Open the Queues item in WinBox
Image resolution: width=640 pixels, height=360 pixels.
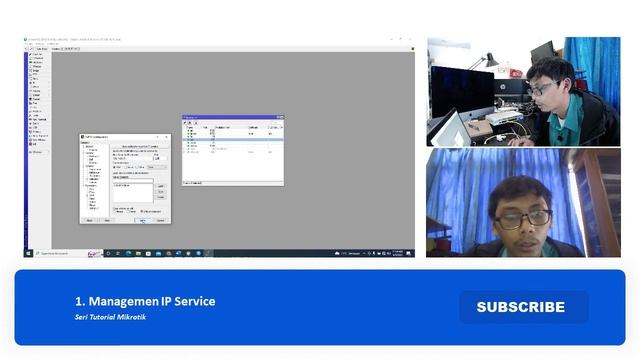38,99
